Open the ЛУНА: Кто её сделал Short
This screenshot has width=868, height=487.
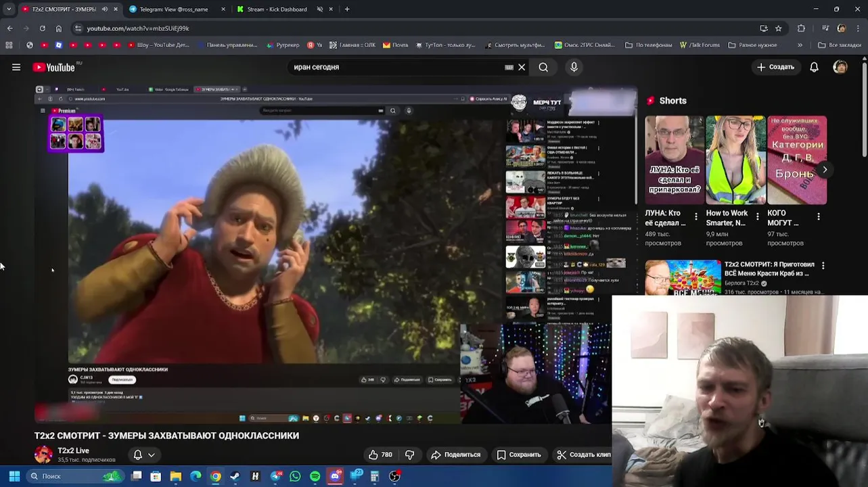675,160
